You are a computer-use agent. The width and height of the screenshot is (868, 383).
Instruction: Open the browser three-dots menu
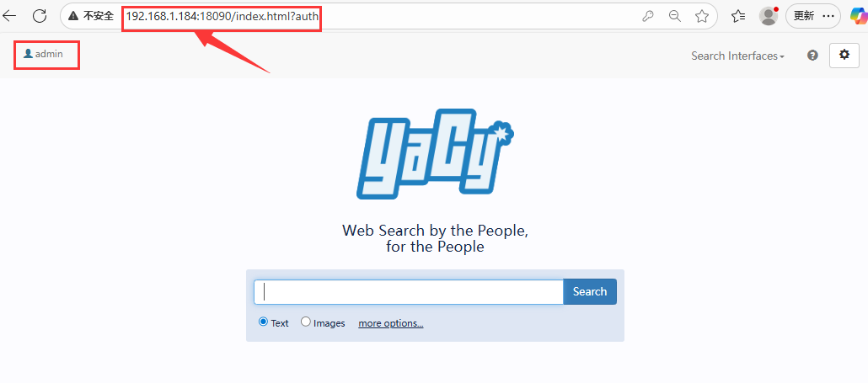pyautogui.click(x=828, y=16)
